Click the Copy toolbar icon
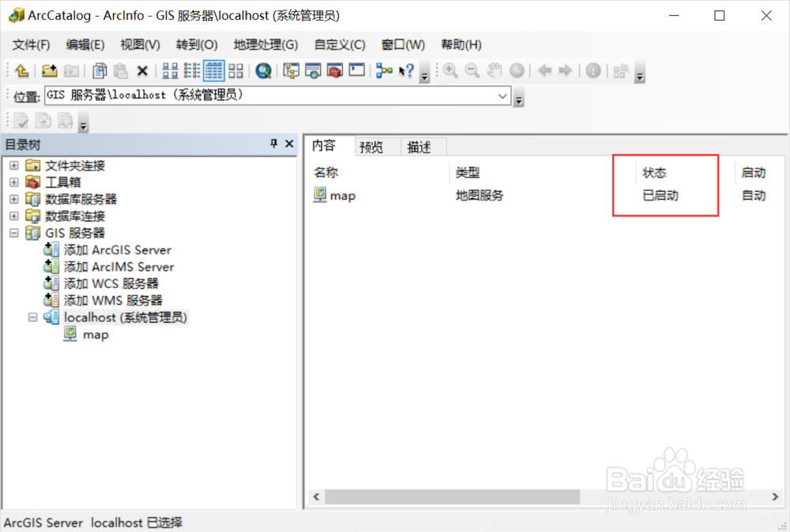The image size is (790, 532). 100,71
